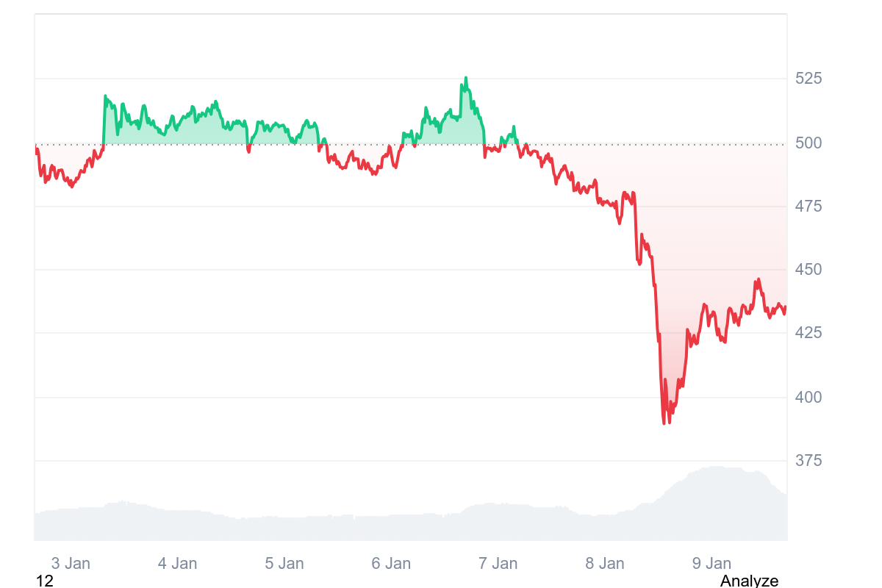
Task: Click the lowest red dip on the chart
Action: point(664,423)
